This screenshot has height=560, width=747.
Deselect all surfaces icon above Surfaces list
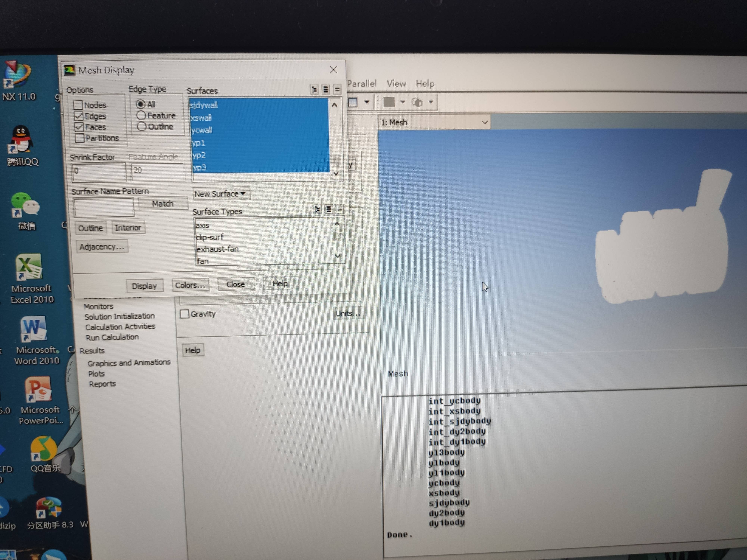[x=337, y=90]
